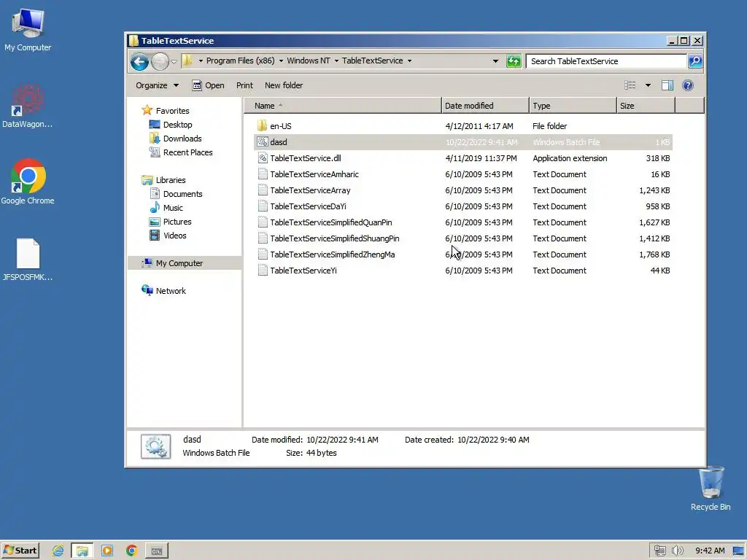Open the Organize menu
The height and width of the screenshot is (560, 747).
click(x=157, y=85)
